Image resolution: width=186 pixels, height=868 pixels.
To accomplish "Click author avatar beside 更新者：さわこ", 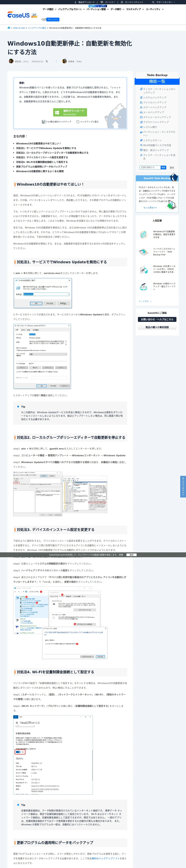I will point(11,61).
